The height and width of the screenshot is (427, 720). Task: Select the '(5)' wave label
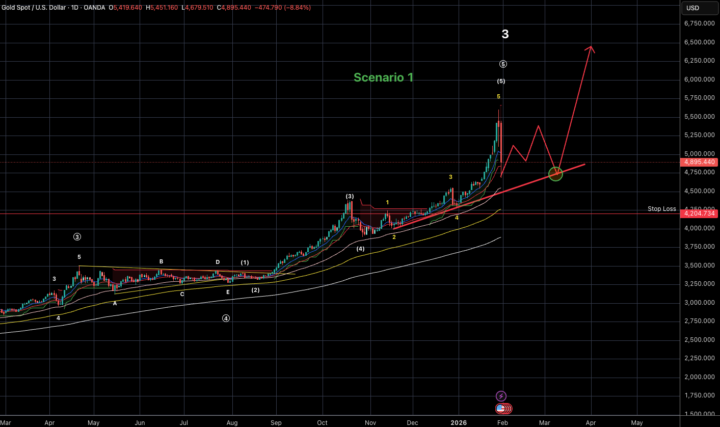point(501,81)
